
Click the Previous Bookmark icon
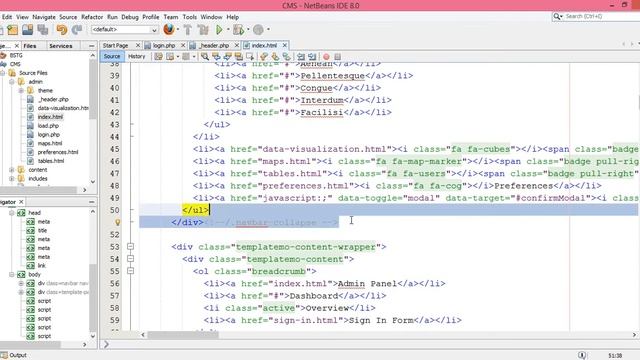[263, 56]
